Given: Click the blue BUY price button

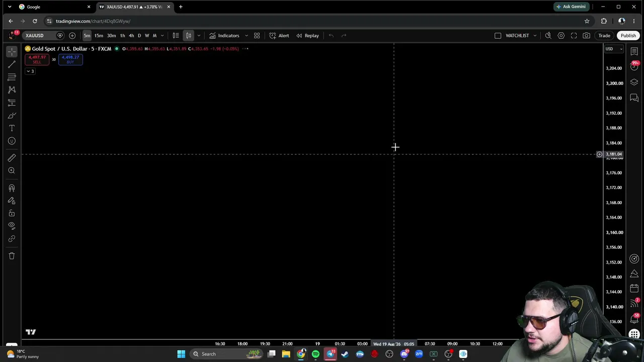Looking at the screenshot, I should (70, 59).
